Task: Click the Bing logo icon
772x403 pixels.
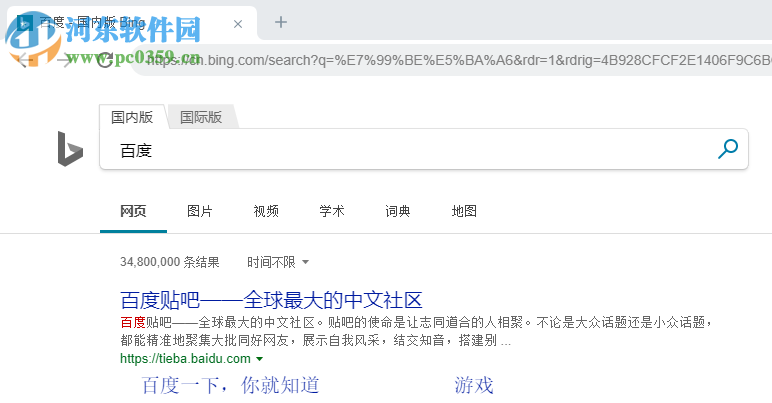Action: click(x=70, y=149)
